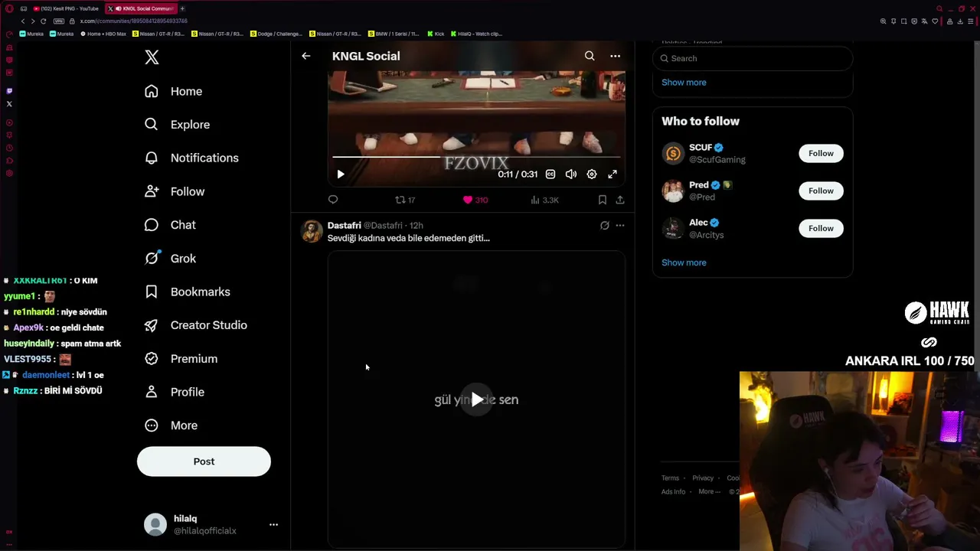Screen dimensions: 980x551
Task: Search within KNGL Social community
Action: point(590,56)
